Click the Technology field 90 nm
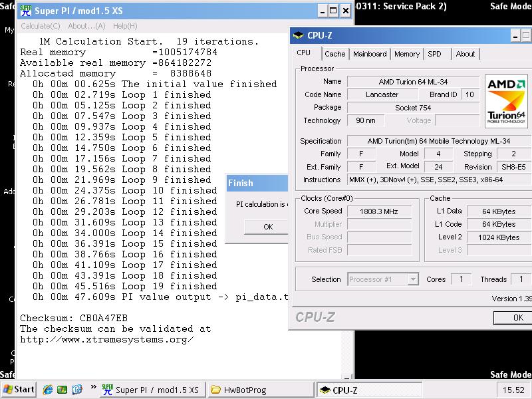 tap(366, 120)
